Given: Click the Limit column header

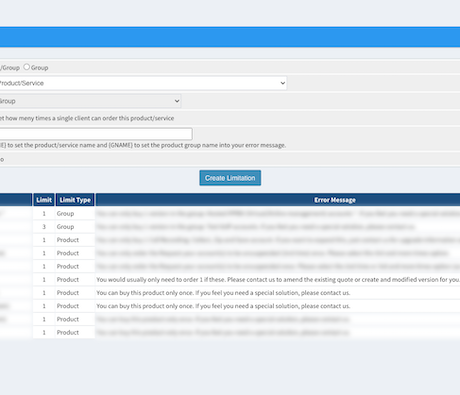Looking at the screenshot, I should tap(44, 200).
